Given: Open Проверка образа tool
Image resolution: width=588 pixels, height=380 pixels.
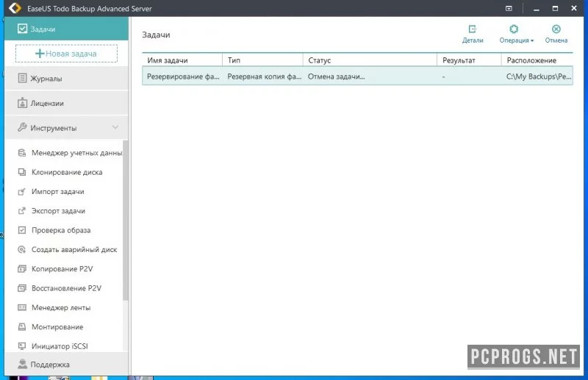Looking at the screenshot, I should click(x=61, y=230).
